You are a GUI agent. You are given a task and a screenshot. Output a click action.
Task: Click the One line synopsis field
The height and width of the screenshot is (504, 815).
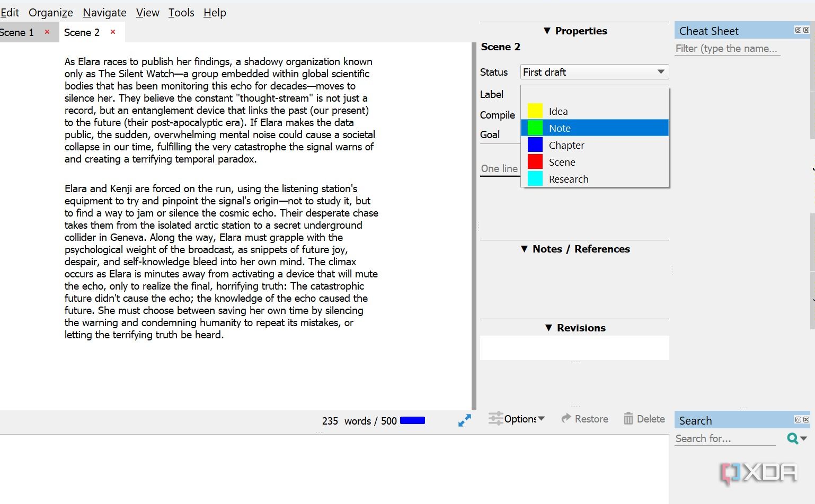(500, 168)
